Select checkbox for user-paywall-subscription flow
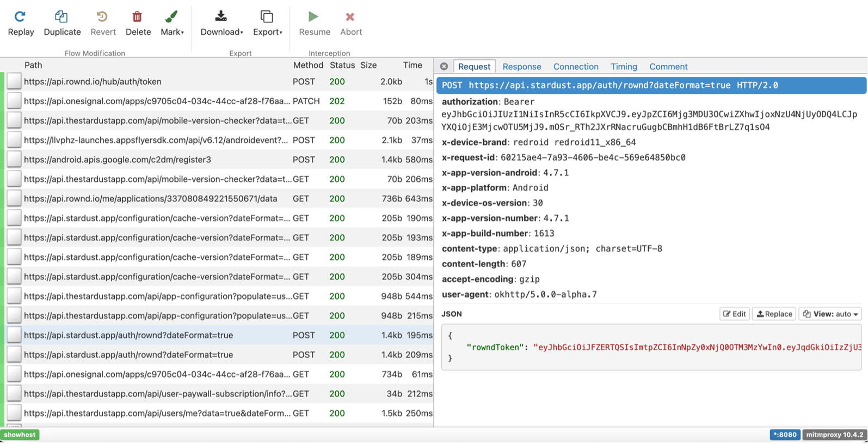 coord(14,394)
